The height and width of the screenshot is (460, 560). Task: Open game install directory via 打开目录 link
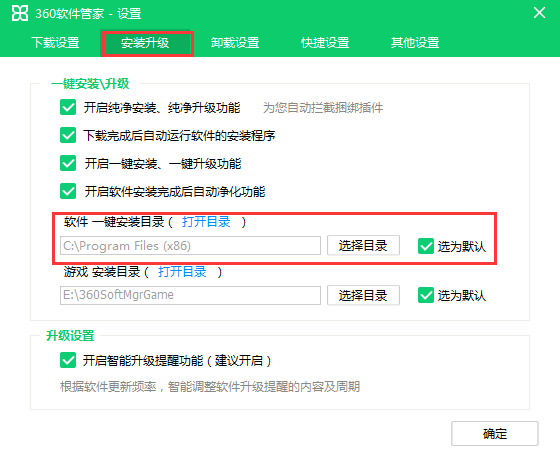tap(182, 272)
